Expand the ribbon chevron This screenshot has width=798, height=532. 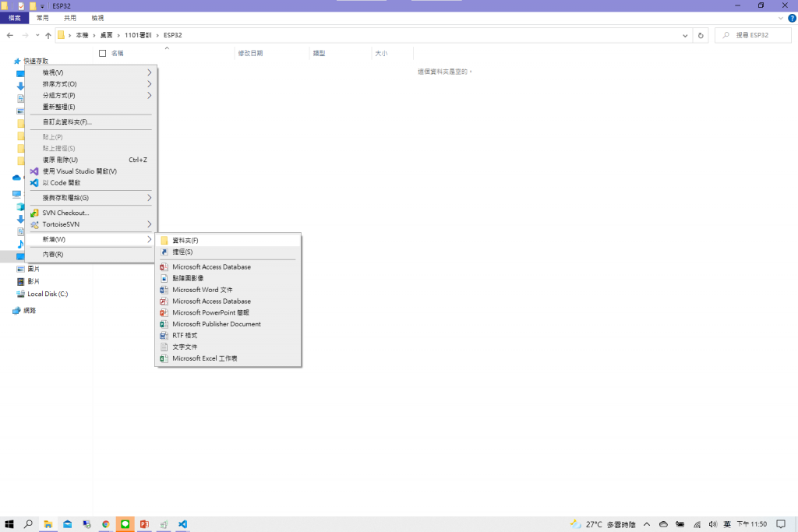coord(781,18)
